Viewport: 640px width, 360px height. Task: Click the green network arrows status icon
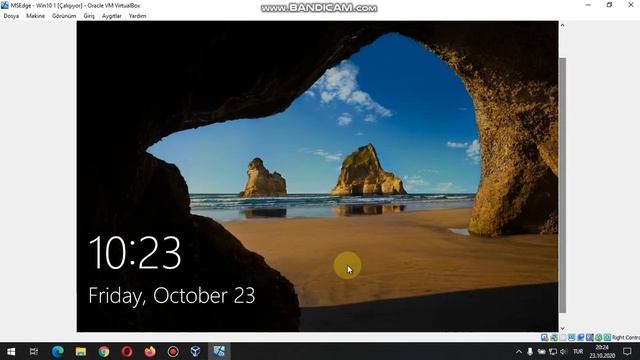click(554, 338)
